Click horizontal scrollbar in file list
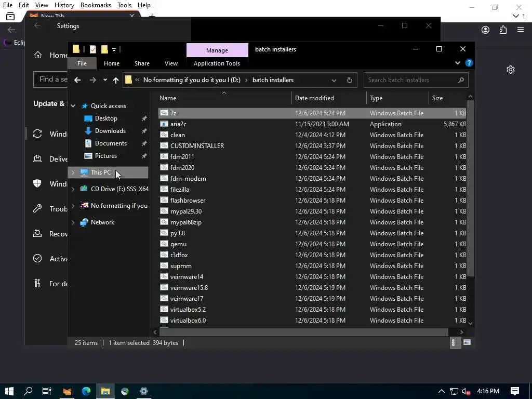This screenshot has height=399, width=532. pyautogui.click(x=303, y=332)
